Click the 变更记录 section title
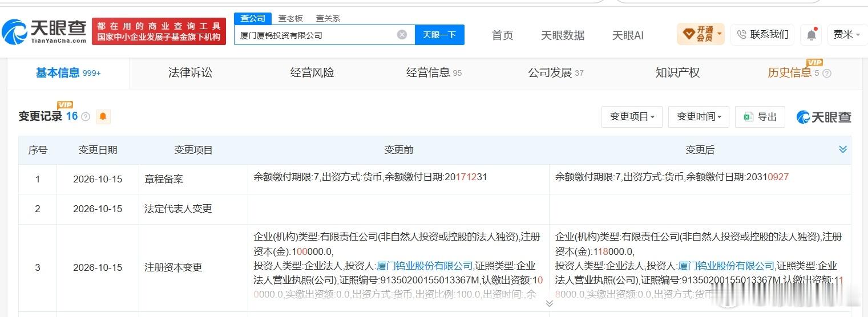 click(x=40, y=116)
